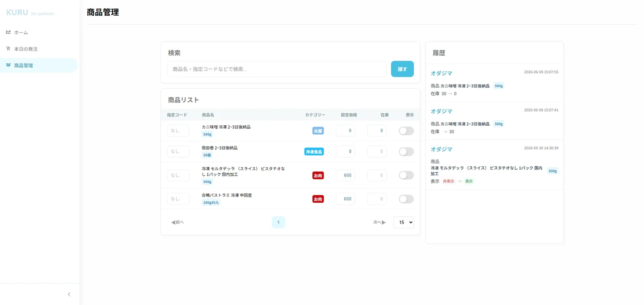The image size is (644, 305).
Task: Click オダジマ in the 15:07:41 history entry
Action: 442,111
